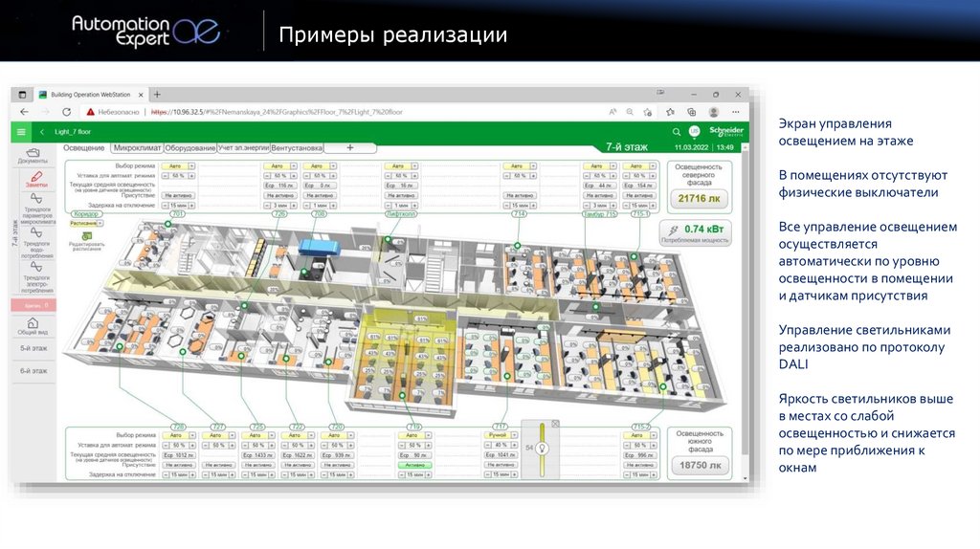This screenshot has height=549, width=980.
Task: Add a new tab with the plus tab
Action: click(350, 148)
